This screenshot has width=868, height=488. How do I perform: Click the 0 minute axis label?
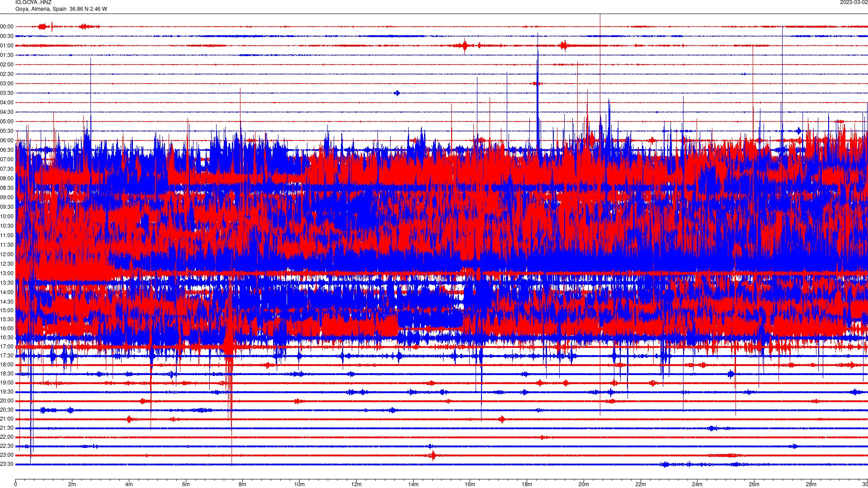pyautogui.click(x=15, y=484)
